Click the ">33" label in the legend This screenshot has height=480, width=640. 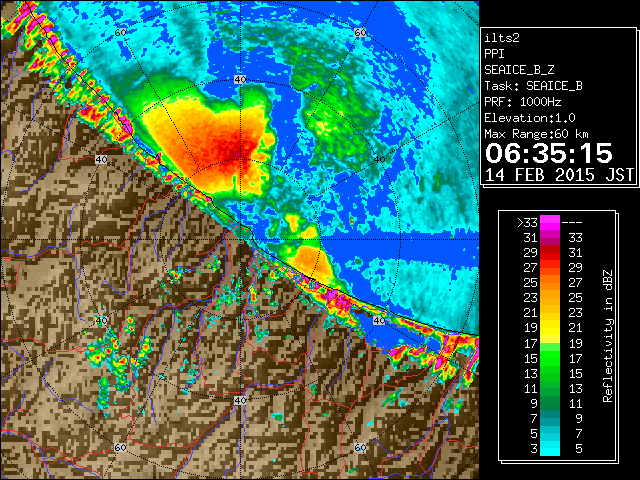coord(527,223)
